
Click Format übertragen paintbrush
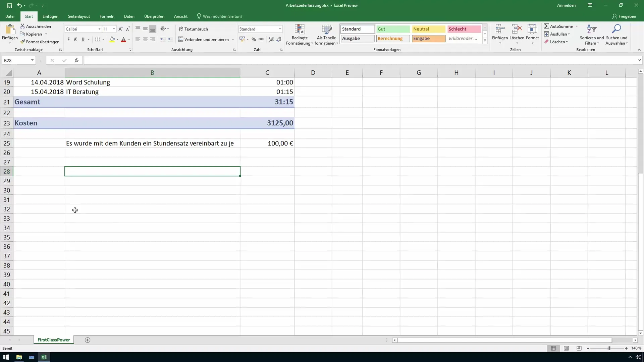coord(40,42)
